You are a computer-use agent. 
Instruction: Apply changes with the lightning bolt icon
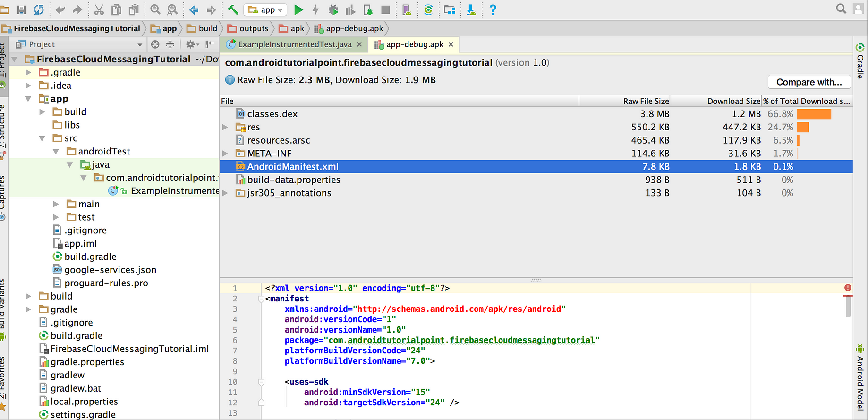pos(315,9)
